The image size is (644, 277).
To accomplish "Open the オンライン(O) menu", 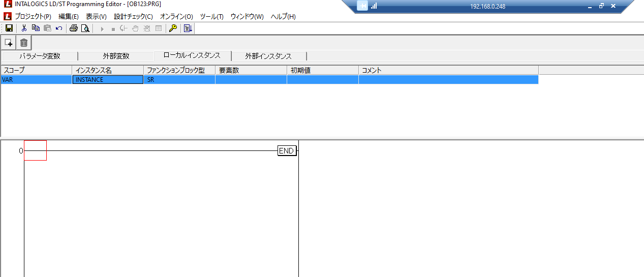I will 176,16.
